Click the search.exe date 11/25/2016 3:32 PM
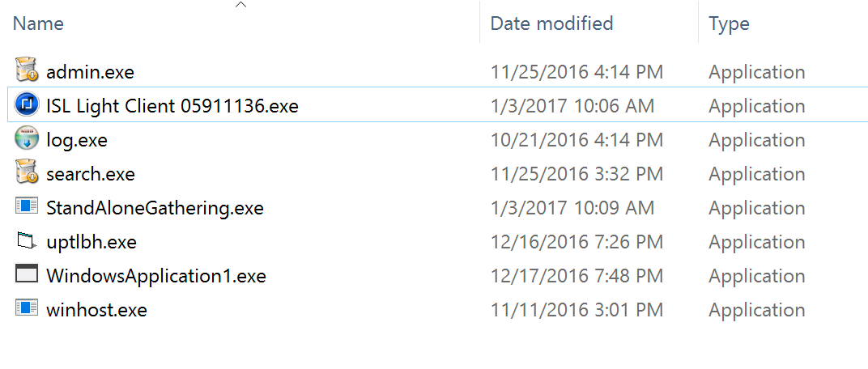Viewport: 868px width, 369px height. (x=577, y=174)
